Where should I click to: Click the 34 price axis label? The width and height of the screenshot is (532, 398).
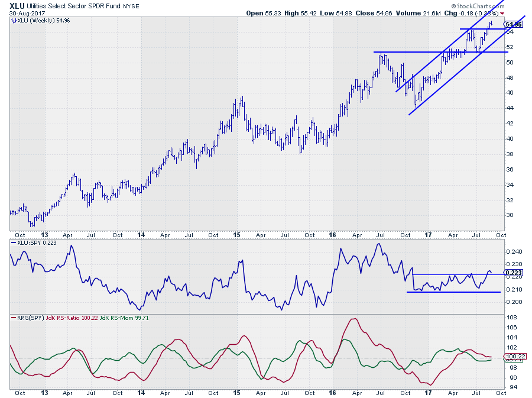coord(510,185)
